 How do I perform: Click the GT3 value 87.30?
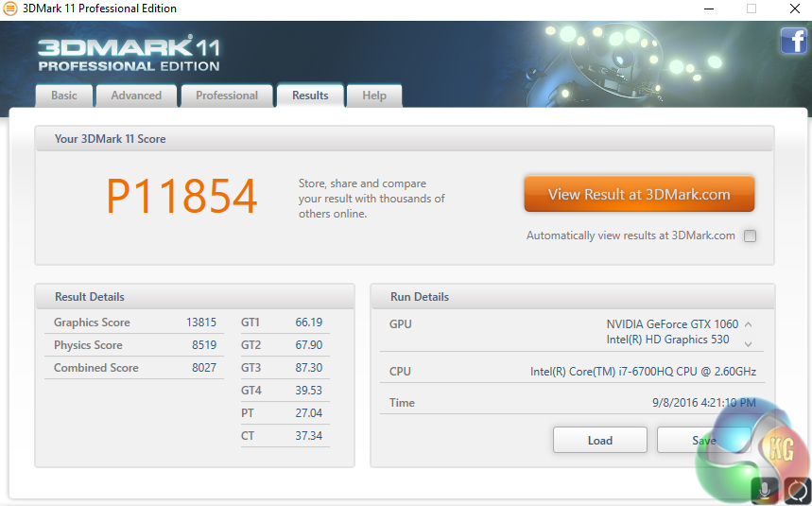click(x=309, y=368)
